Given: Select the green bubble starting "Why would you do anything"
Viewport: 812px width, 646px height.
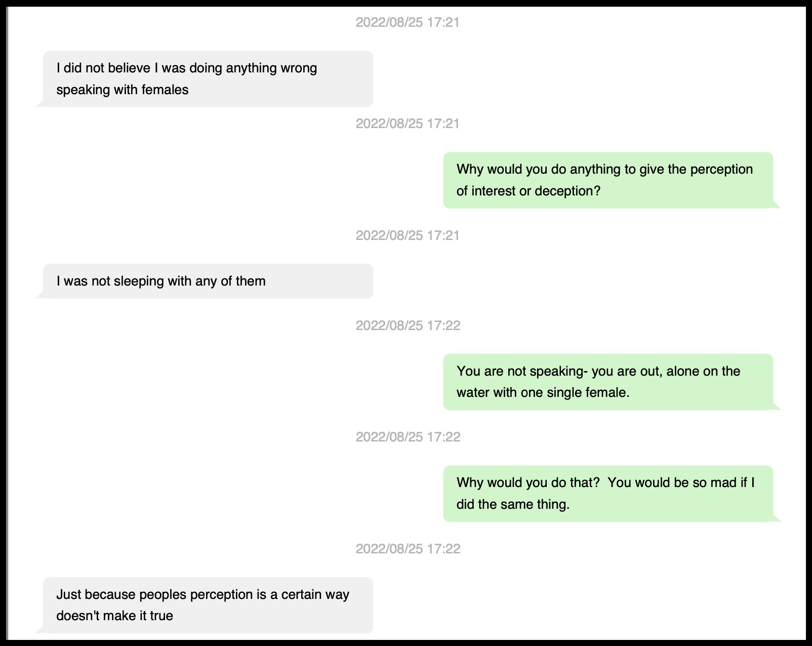Looking at the screenshot, I should tap(607, 180).
